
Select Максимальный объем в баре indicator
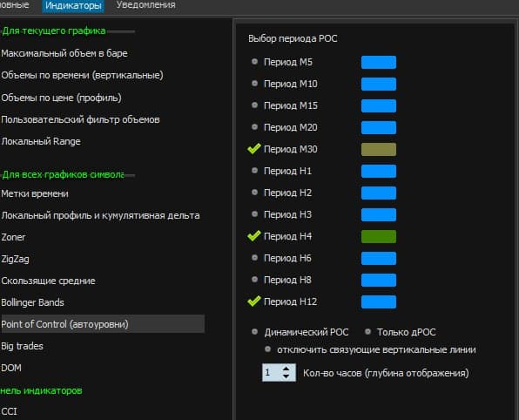[x=64, y=53]
